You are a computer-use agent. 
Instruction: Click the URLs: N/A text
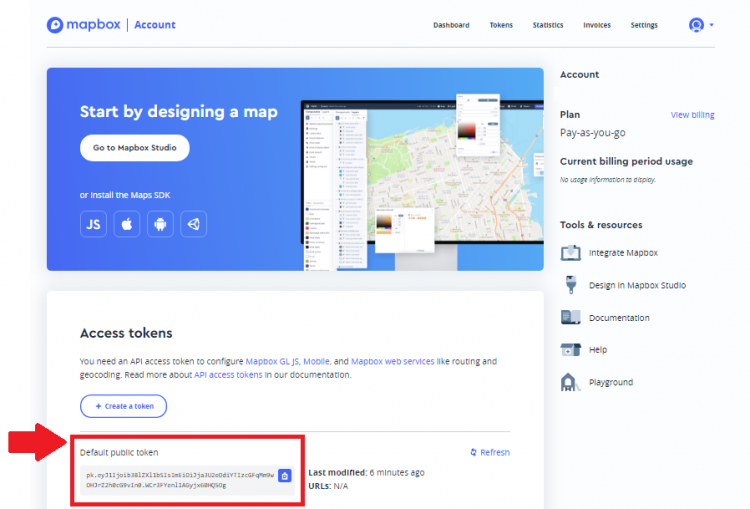pos(328,486)
